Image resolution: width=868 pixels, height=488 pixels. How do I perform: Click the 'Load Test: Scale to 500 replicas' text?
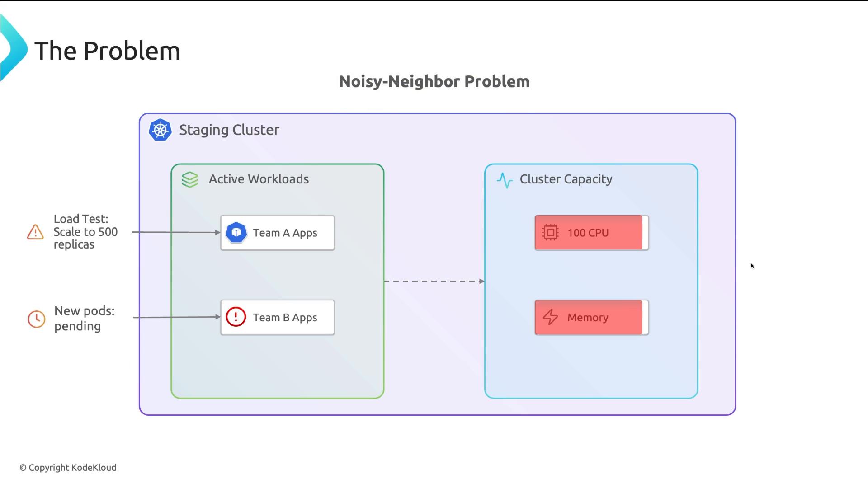pos(85,232)
